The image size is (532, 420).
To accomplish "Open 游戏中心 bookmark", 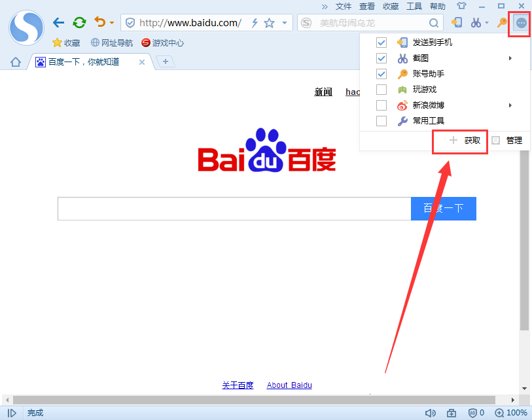I will (x=163, y=43).
